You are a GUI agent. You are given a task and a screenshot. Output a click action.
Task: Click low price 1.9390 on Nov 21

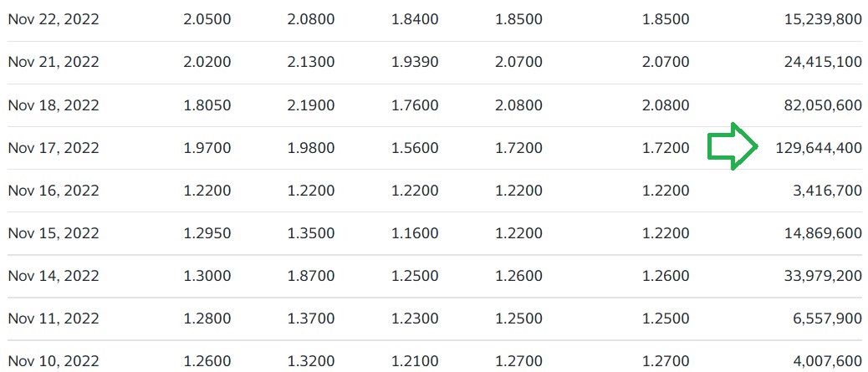pos(415,62)
